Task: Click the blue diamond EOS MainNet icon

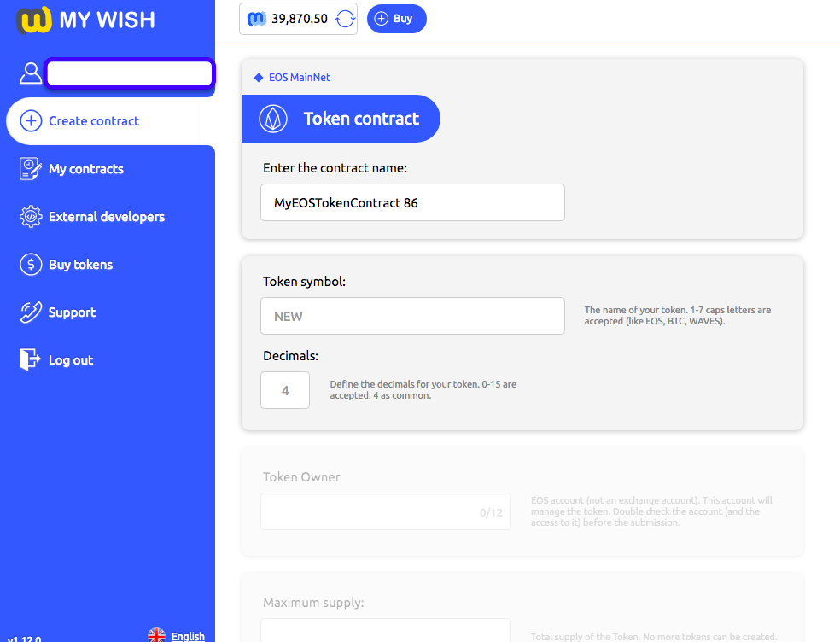Action: (258, 78)
